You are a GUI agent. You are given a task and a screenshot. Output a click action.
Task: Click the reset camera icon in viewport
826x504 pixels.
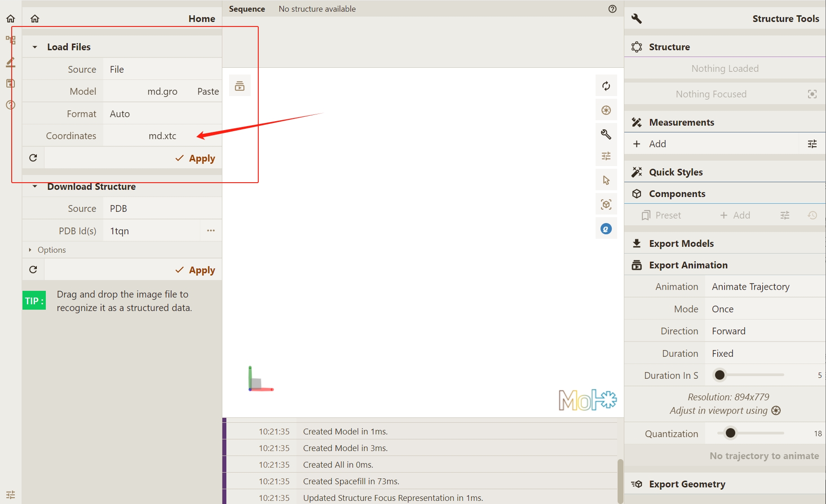606,86
